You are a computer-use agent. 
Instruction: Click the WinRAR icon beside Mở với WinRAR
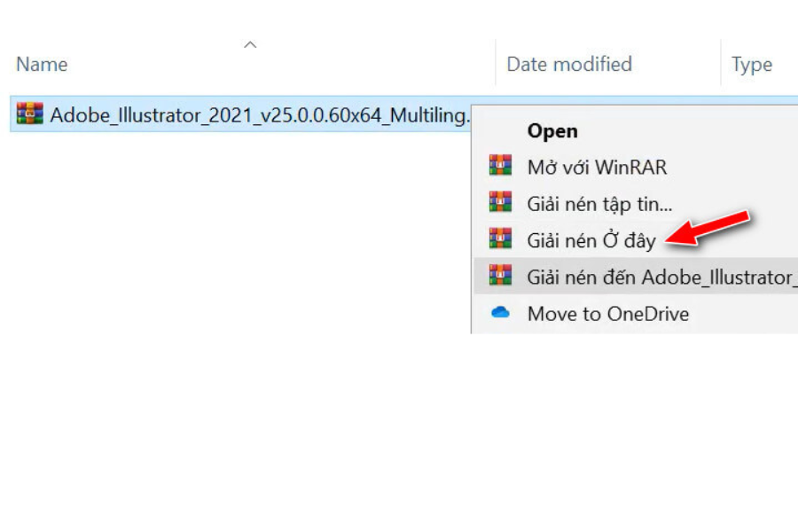(500, 166)
